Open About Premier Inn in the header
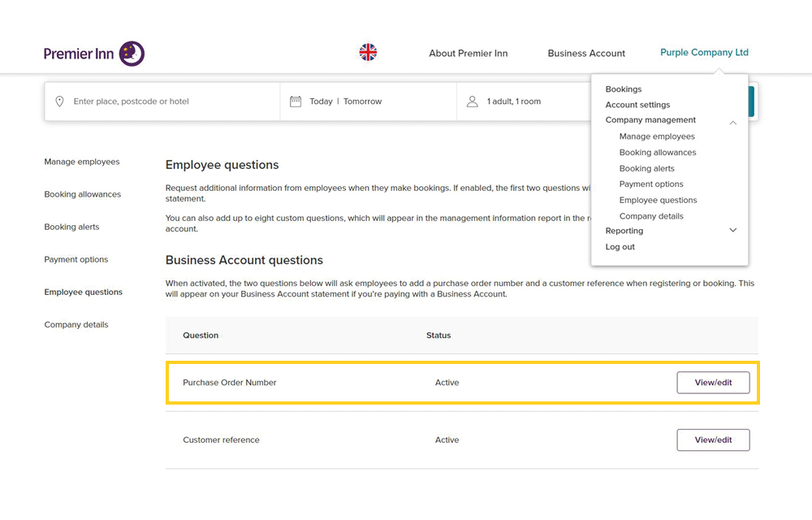 pos(469,54)
